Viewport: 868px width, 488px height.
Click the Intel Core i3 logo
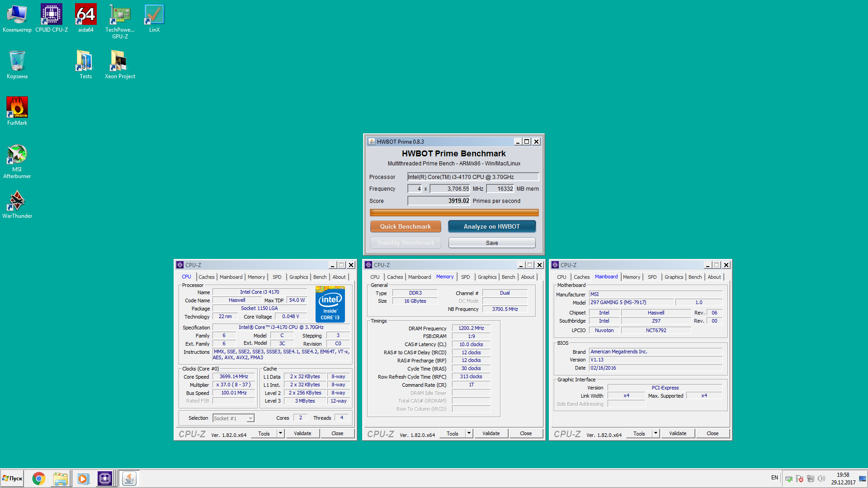click(330, 304)
